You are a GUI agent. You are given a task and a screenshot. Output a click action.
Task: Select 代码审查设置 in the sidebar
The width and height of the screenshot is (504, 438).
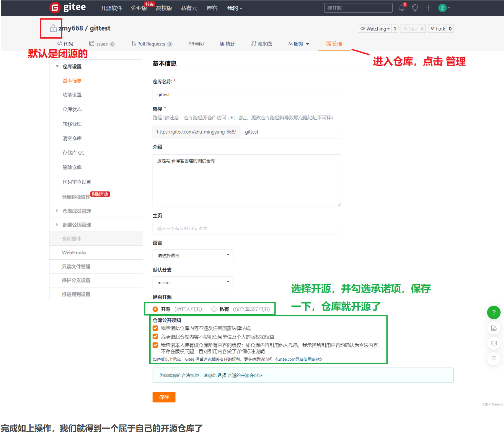click(77, 182)
